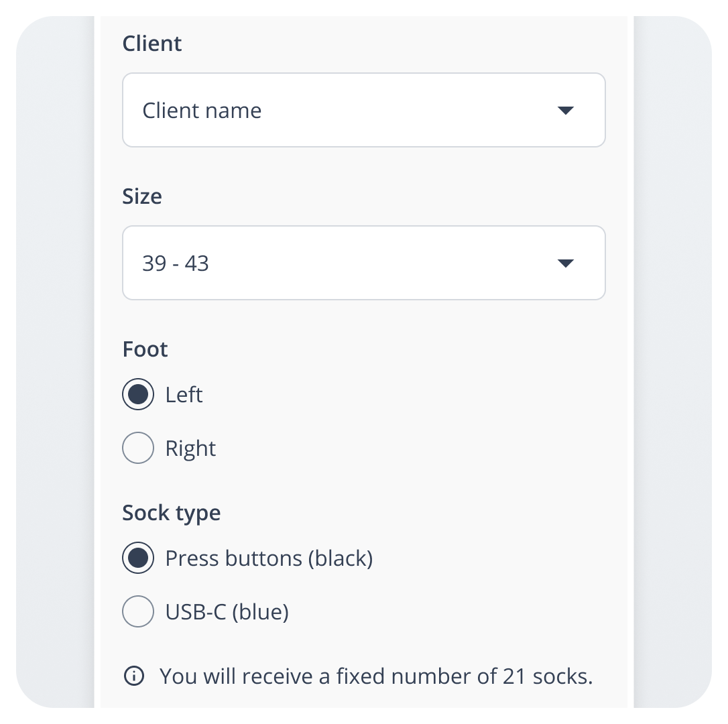Open the 'Client name' dropdown field
728x724 pixels.
(x=335, y=111)
